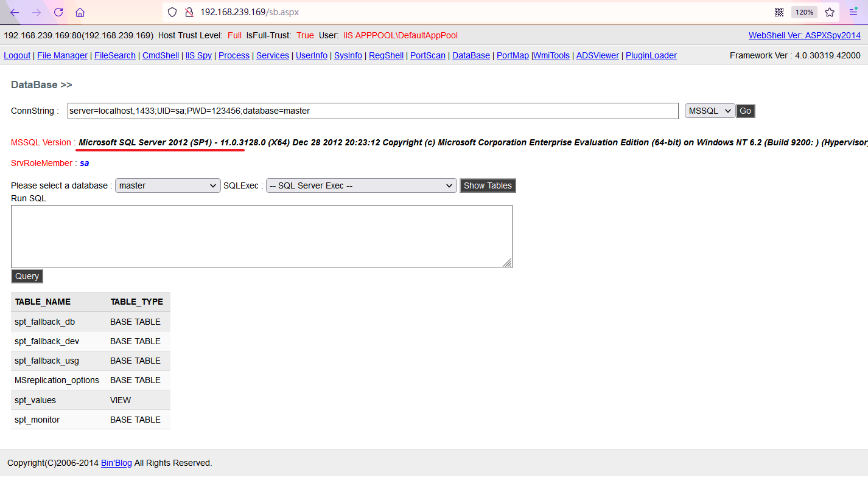Click the Query button
Viewport: 868px width, 481px height.
(x=27, y=276)
